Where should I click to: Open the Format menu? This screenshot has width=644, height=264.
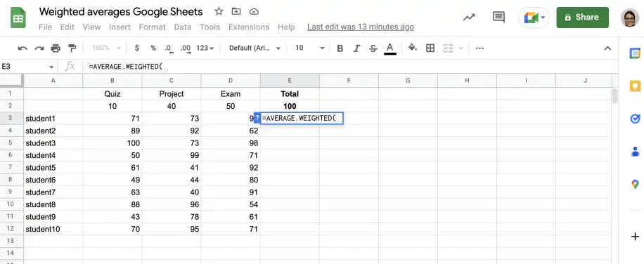(x=153, y=27)
